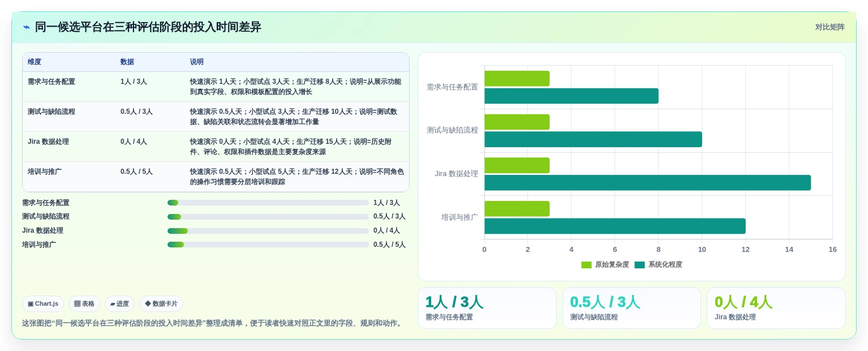Click the 需求与任务配置 progress bar
The height and width of the screenshot is (351, 868).
click(268, 203)
